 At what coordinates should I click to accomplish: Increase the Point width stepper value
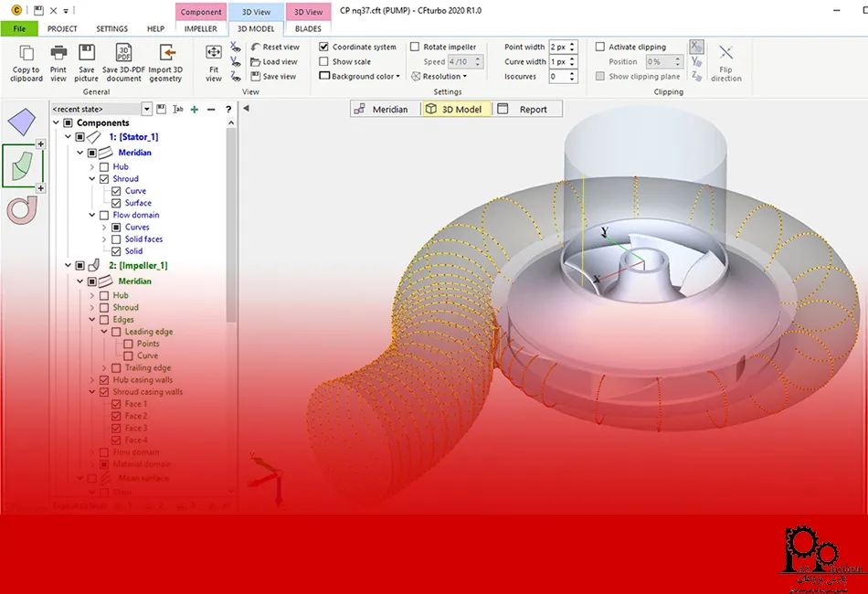[x=573, y=44]
